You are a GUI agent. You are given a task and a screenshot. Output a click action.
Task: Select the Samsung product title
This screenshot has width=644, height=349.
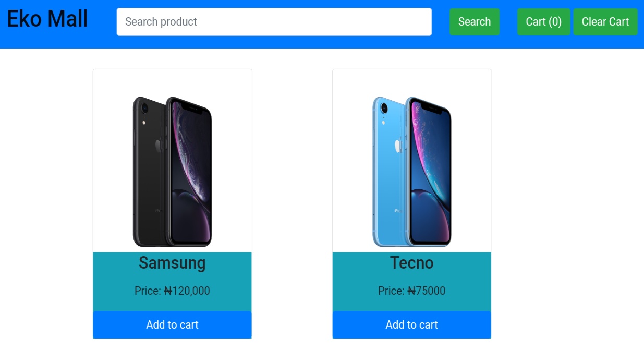pyautogui.click(x=172, y=263)
